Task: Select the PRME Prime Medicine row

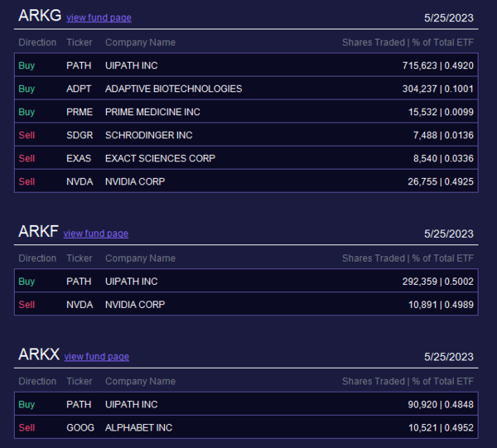Action: click(246, 112)
